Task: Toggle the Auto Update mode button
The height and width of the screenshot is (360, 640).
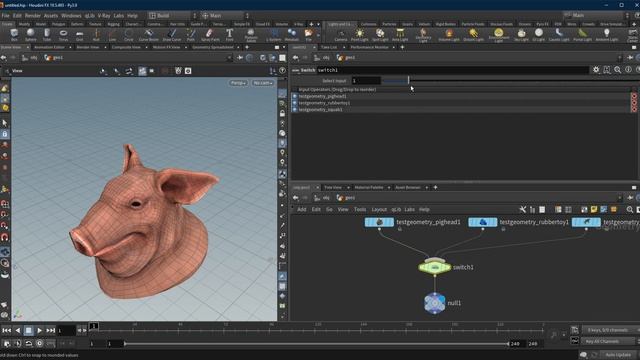Action: tap(618, 355)
